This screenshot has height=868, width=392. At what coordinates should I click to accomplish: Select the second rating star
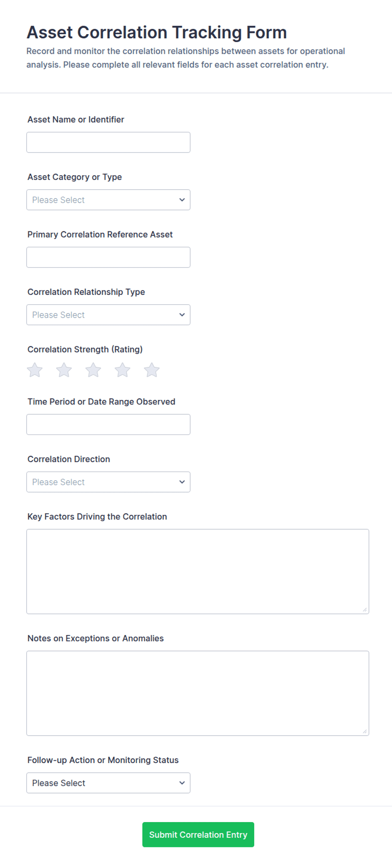pyautogui.click(x=64, y=370)
